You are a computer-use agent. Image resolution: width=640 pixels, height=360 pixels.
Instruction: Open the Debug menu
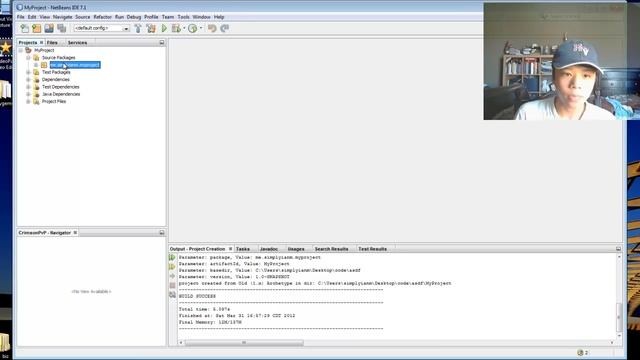tap(133, 17)
